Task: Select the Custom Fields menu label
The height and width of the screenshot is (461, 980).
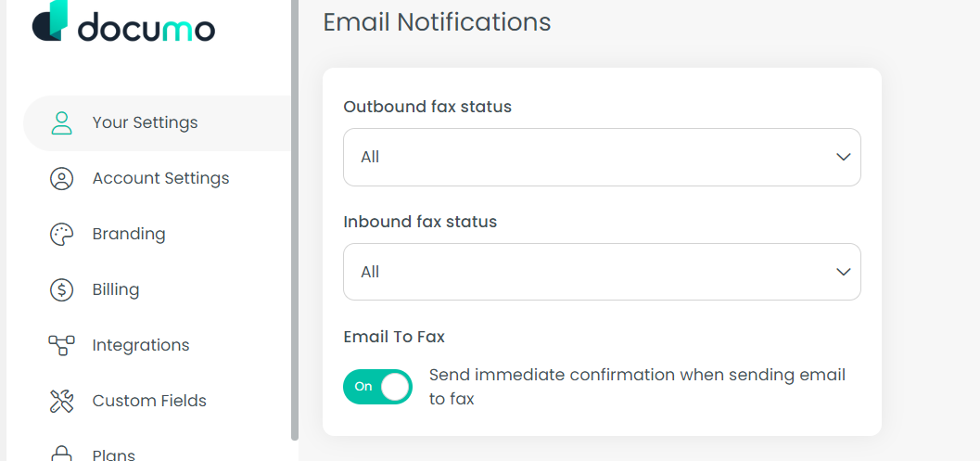Action: coord(149,401)
